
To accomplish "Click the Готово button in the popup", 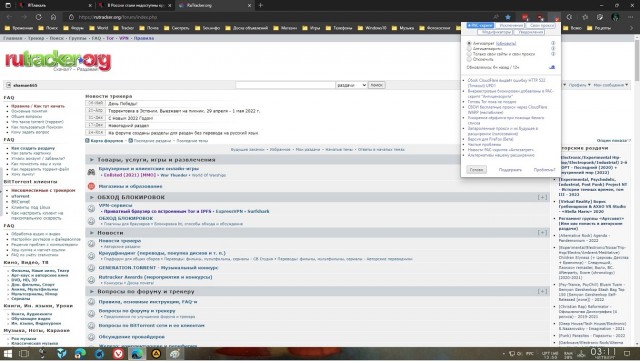I will pyautogui.click(x=476, y=169).
